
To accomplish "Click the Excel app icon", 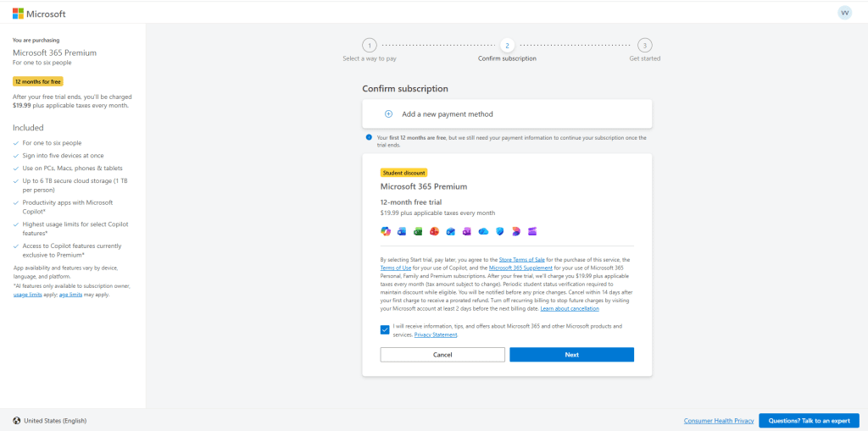I will [418, 231].
